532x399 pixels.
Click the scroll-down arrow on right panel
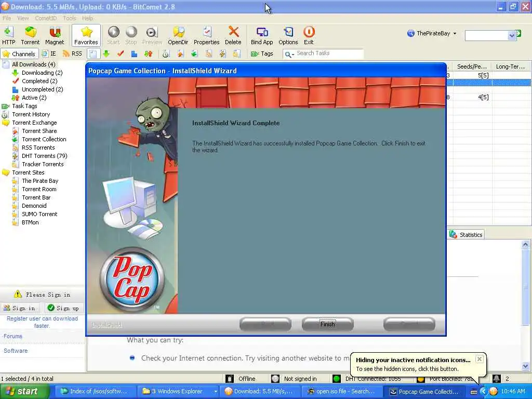pyautogui.click(x=526, y=366)
